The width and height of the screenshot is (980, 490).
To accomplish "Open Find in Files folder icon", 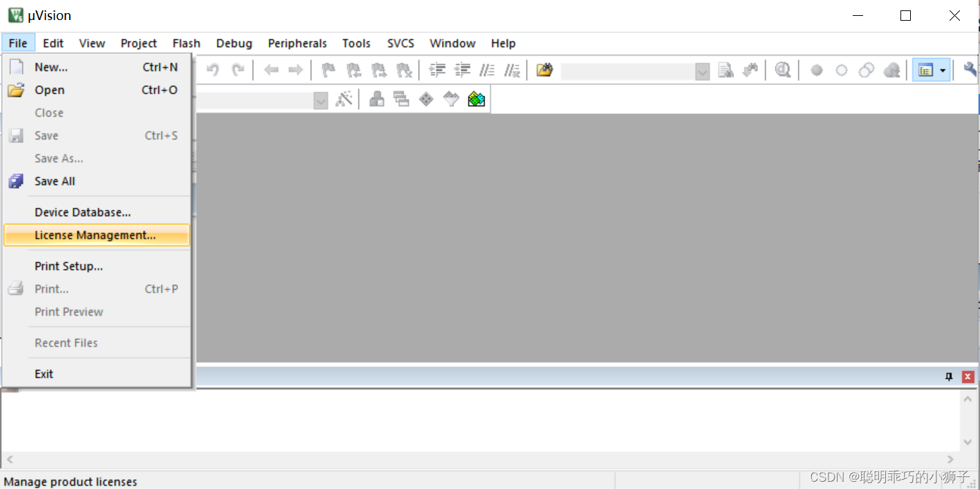I will (545, 70).
